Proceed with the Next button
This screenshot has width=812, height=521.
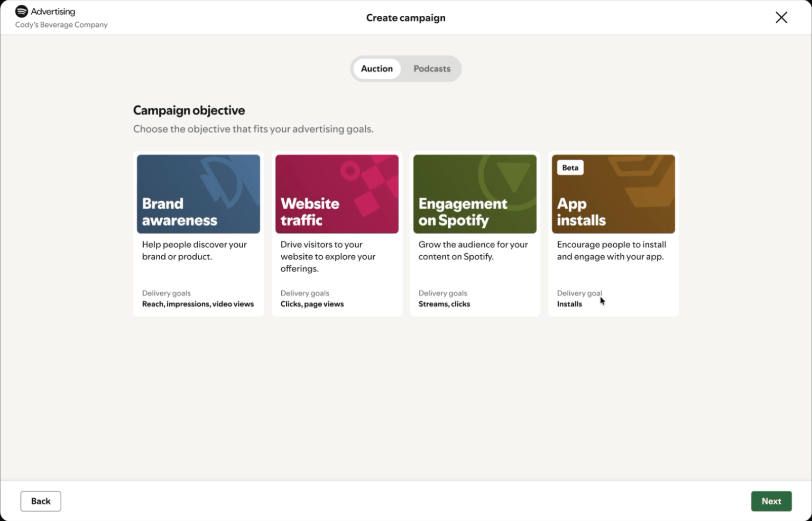(771, 501)
